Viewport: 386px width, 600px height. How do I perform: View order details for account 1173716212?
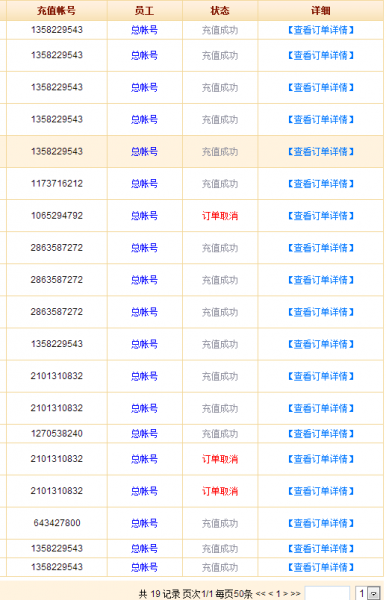tap(321, 184)
